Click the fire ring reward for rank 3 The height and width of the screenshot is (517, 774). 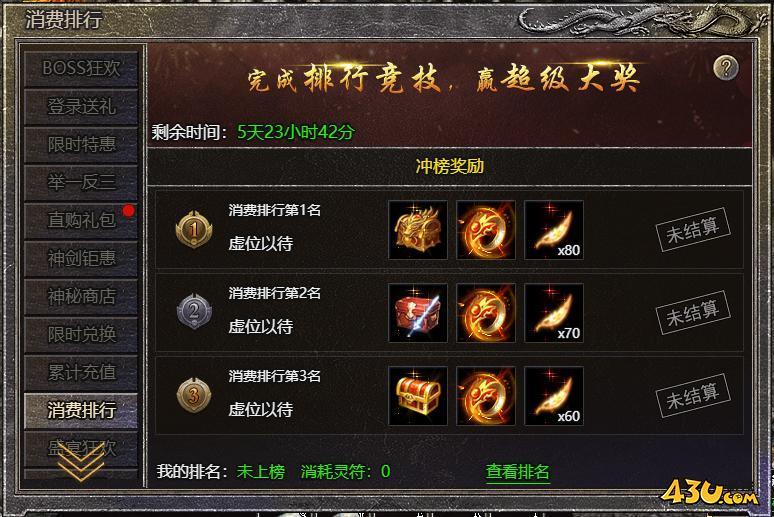486,396
